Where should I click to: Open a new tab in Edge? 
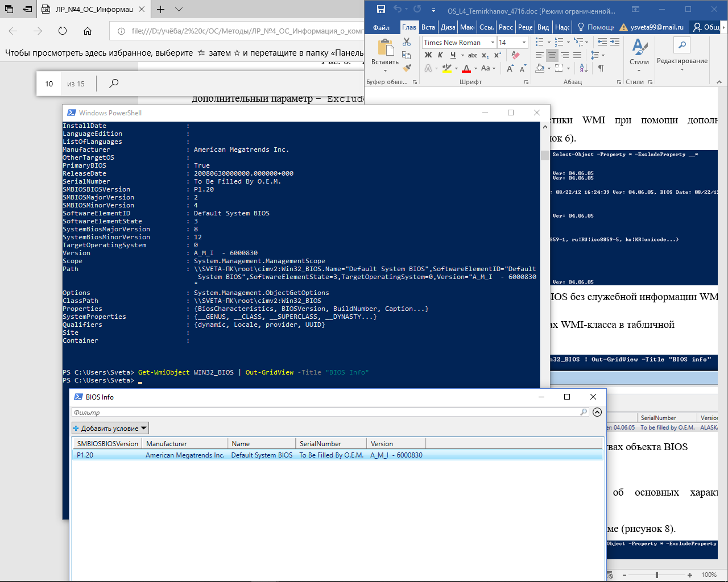tap(161, 10)
